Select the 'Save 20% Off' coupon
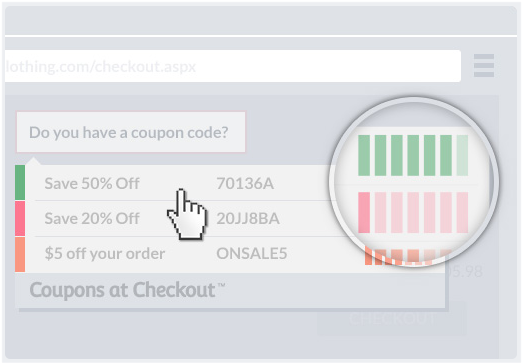Image resolution: width=523 pixels, height=364 pixels. [x=92, y=219]
